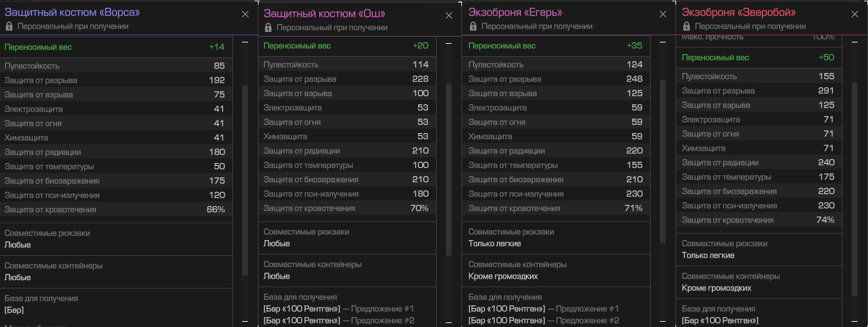Click Защита от температуры value 155
Image resolution: width=868 pixels, height=327 pixels.
tap(634, 165)
